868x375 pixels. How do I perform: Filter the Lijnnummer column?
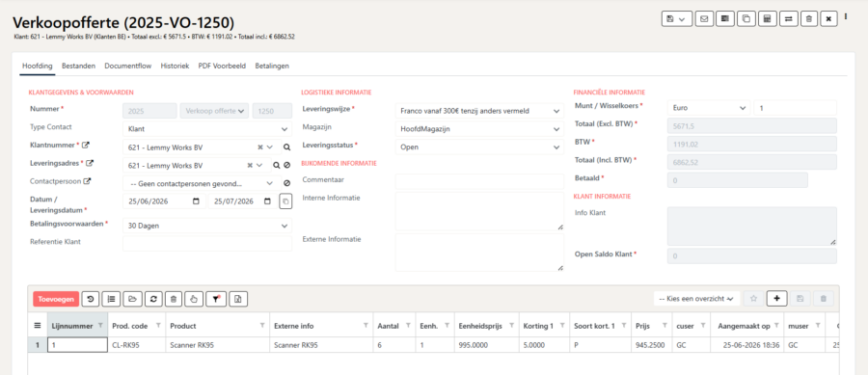point(100,326)
